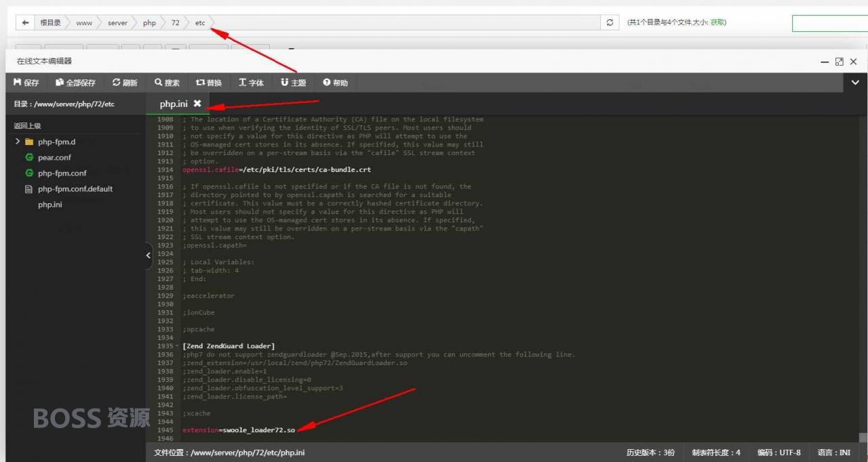Open the 语言: INI language selector
This screenshot has height=462, width=868.
[x=834, y=453]
